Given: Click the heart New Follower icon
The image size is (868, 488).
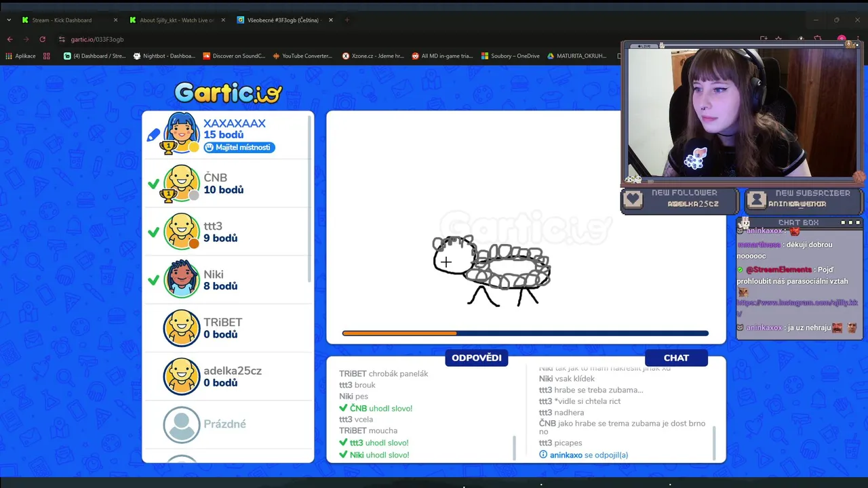Looking at the screenshot, I should pos(633,199).
